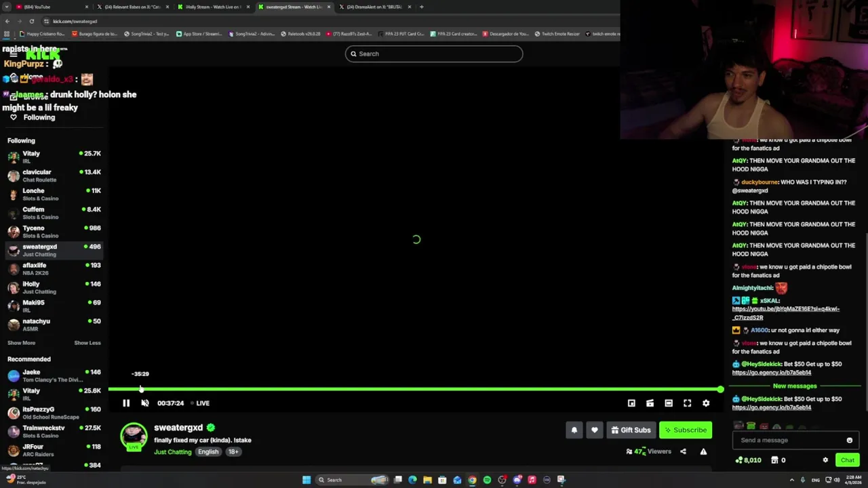Viewport: 868px width, 488px height.
Task: Open Discord from taskbar
Action: pos(517,480)
